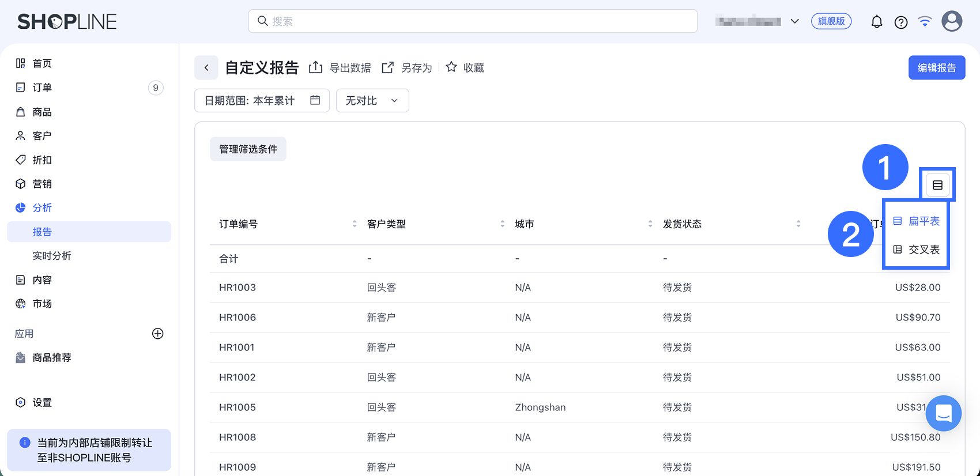The width and height of the screenshot is (980, 476).
Task: Click the 管理筛选条件 button
Action: (248, 149)
